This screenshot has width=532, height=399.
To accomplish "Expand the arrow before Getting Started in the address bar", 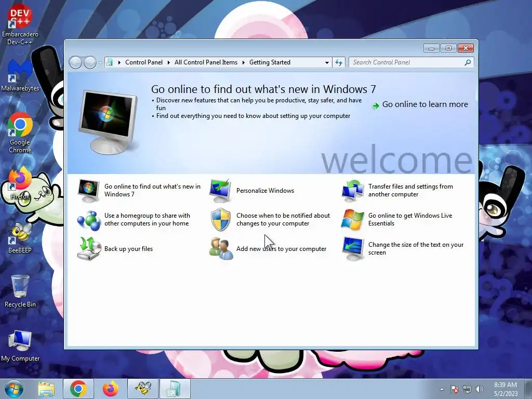I will coord(243,62).
